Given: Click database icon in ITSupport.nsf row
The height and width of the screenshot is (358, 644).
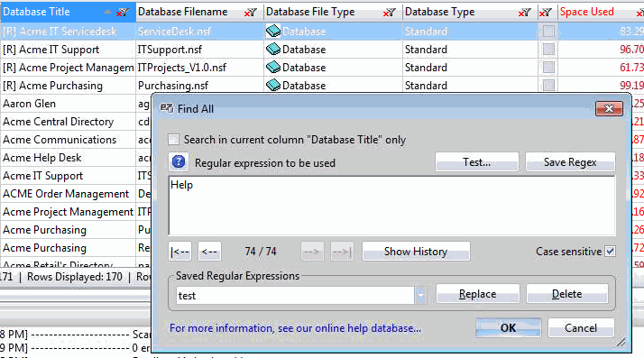Looking at the screenshot, I should (273, 50).
